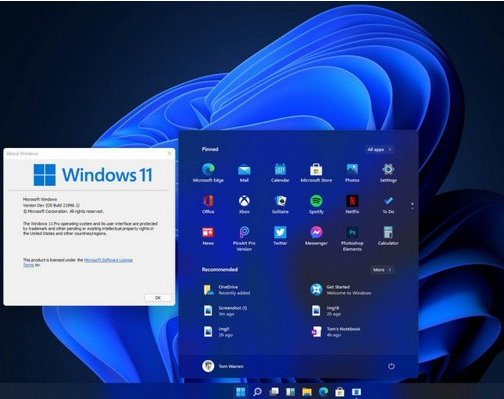Open Tom's Notebook recommended file
Image resolution: width=504 pixels, height=399 pixels.
coord(335,331)
